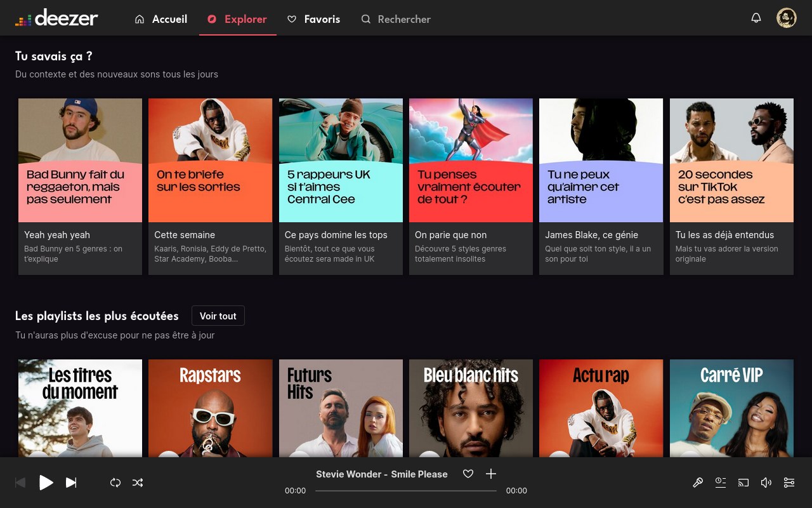Toggle repeat mode
The width and height of the screenshot is (812, 508).
115,483
